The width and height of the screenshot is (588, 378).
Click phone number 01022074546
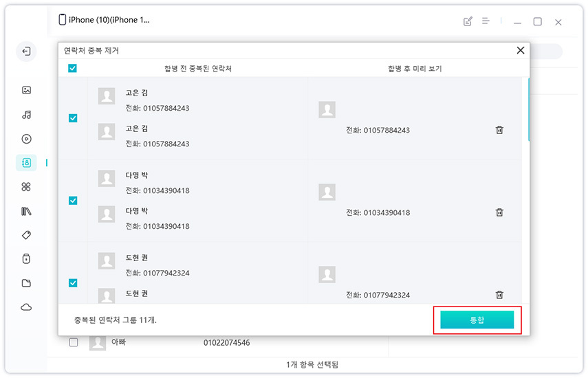pyautogui.click(x=226, y=343)
